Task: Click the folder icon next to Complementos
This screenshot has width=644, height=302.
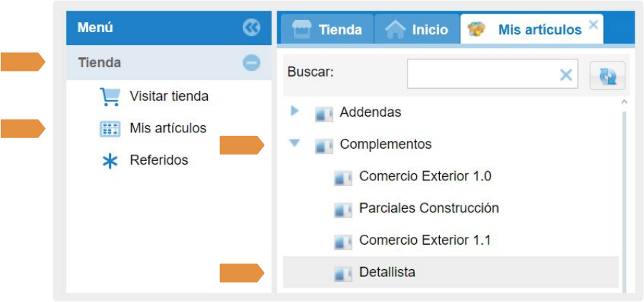Action: 324,145
